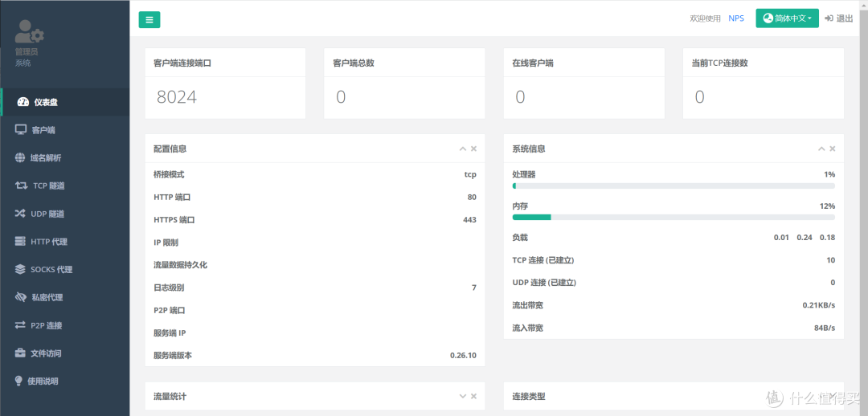Viewport: 868px width, 416px height.
Task: Click the client port value 8024
Action: 177,97
